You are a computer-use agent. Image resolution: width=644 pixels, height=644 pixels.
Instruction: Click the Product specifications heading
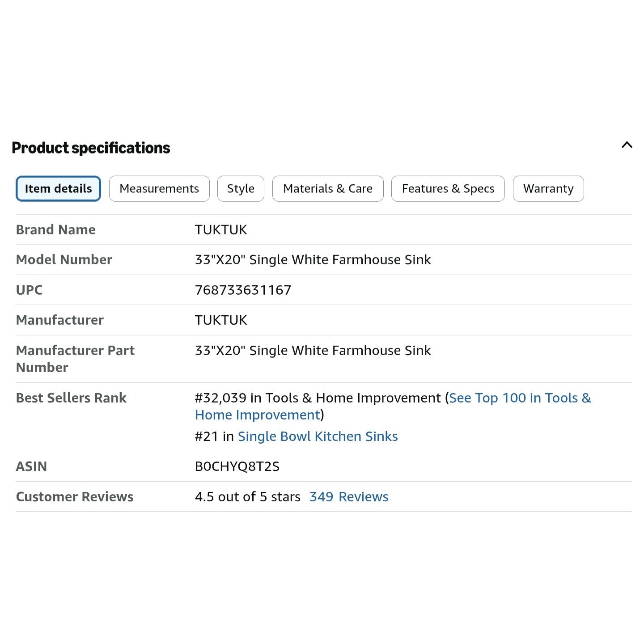point(91,148)
